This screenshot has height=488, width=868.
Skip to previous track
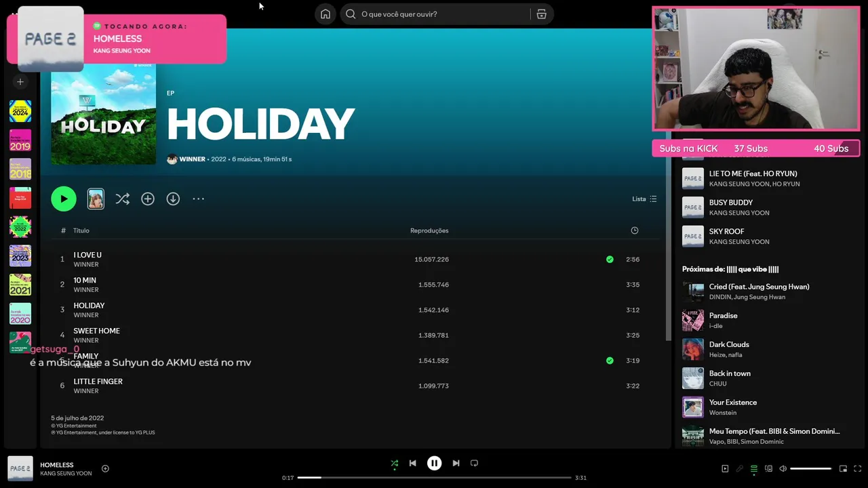click(x=412, y=464)
